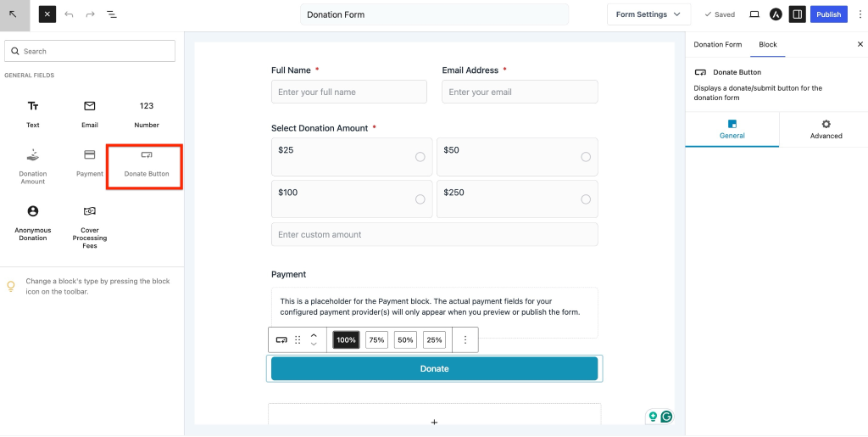
Task: Switch to the Block tab
Action: tap(768, 44)
